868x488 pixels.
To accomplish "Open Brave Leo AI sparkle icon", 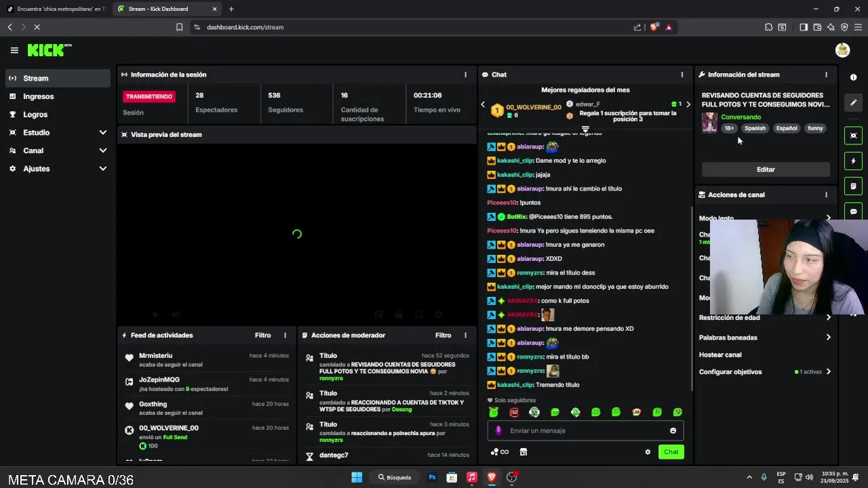I will (x=831, y=27).
